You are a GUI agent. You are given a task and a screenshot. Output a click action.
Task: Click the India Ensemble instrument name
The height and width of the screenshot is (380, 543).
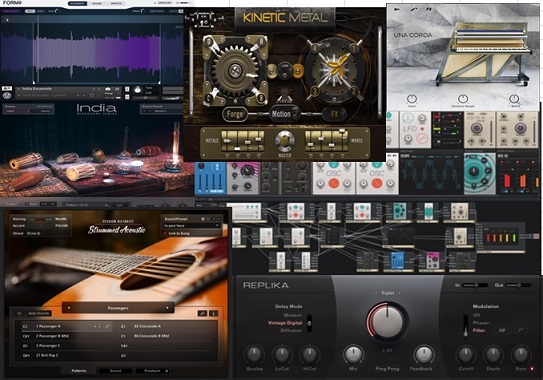tap(37, 89)
